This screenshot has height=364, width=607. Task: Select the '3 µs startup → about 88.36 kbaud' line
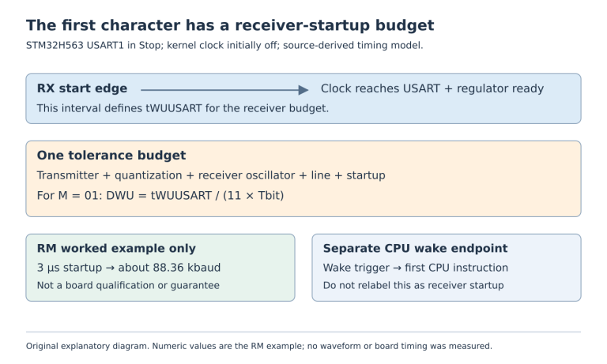[x=129, y=268]
